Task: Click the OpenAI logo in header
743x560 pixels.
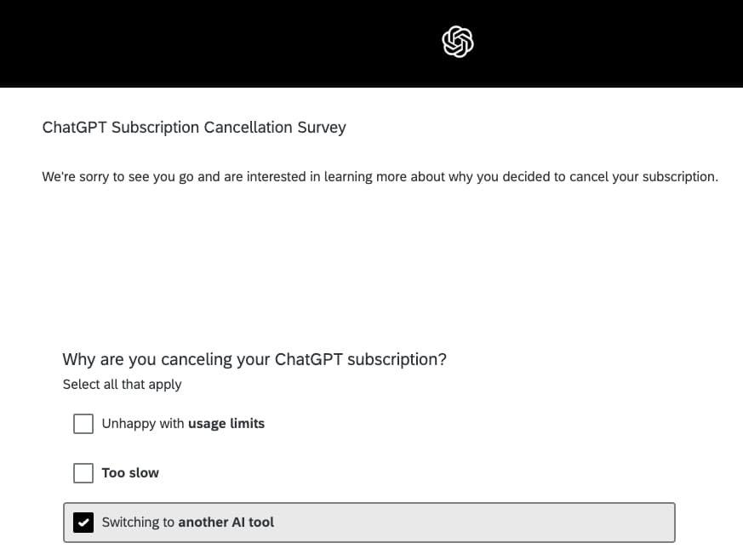Action: tap(458, 41)
